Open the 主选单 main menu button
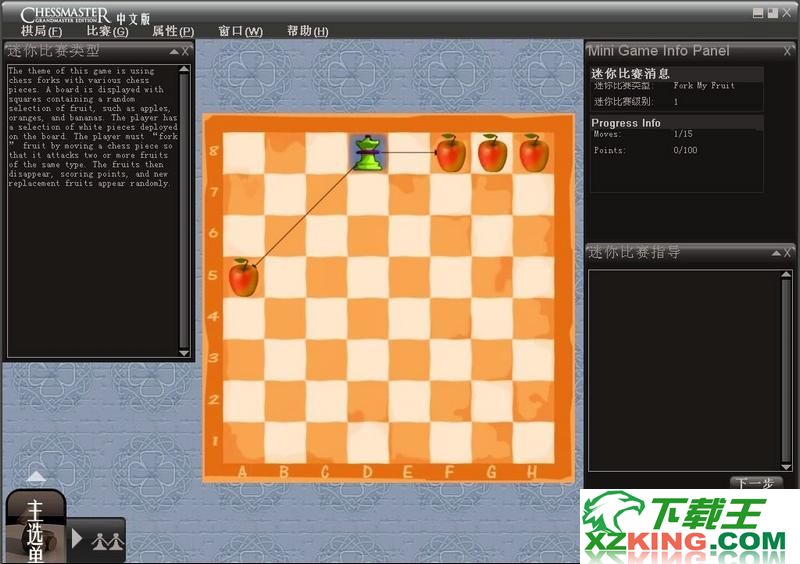The height and width of the screenshot is (564, 800). pyautogui.click(x=35, y=527)
